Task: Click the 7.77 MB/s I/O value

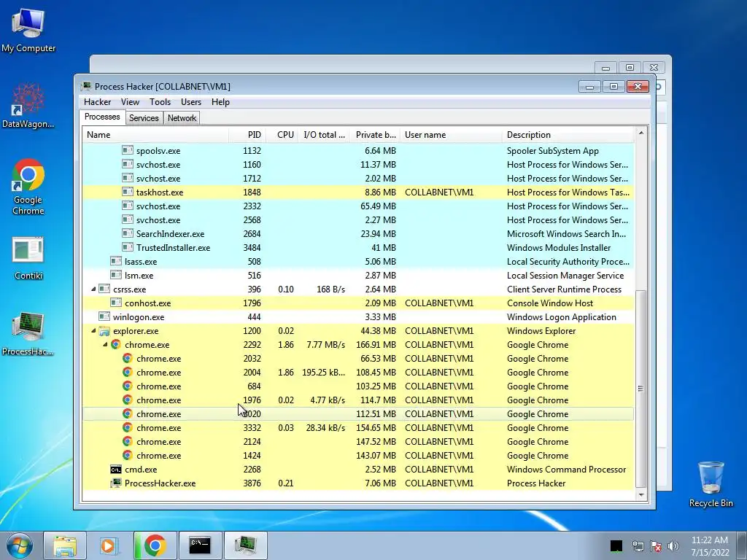Action: coord(326,345)
